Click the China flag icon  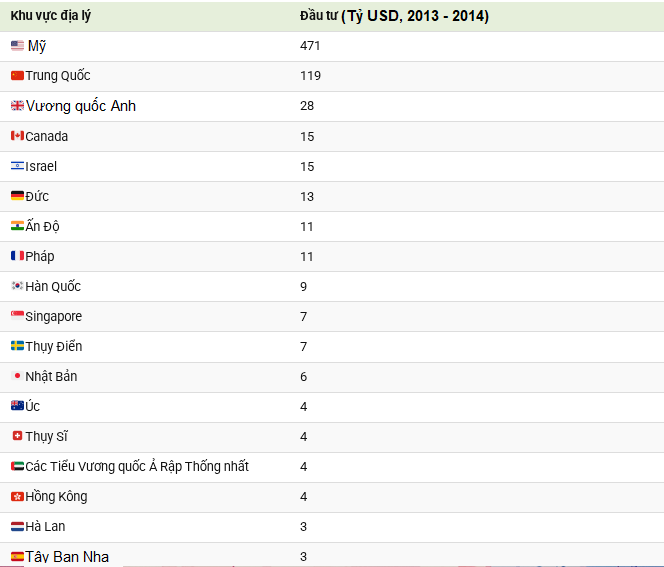coord(17,76)
